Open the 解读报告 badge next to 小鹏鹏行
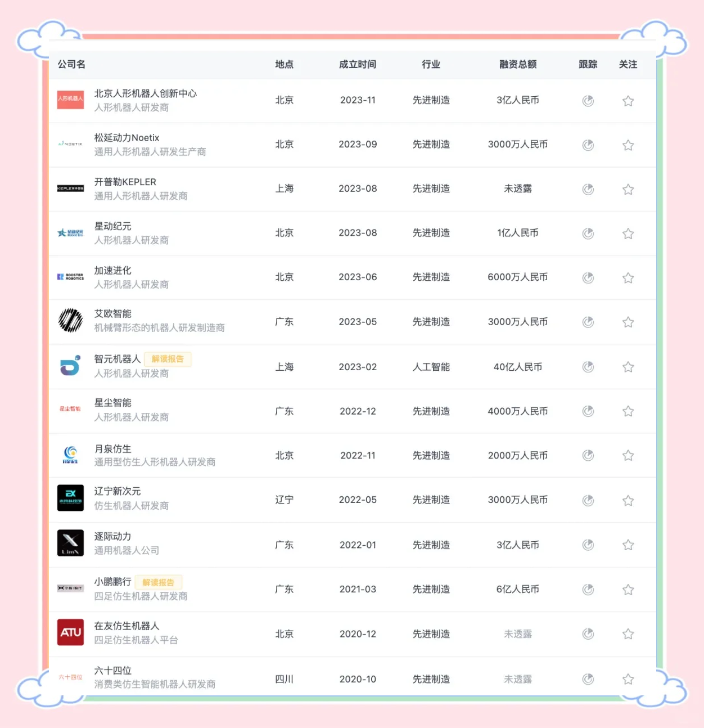Image resolution: width=704 pixels, height=728 pixels. 158,582
